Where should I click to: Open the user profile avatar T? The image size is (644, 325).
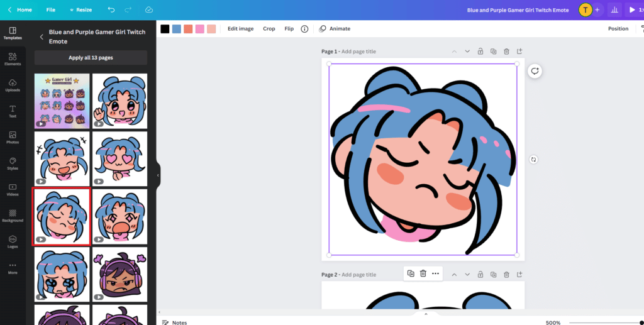pos(585,10)
